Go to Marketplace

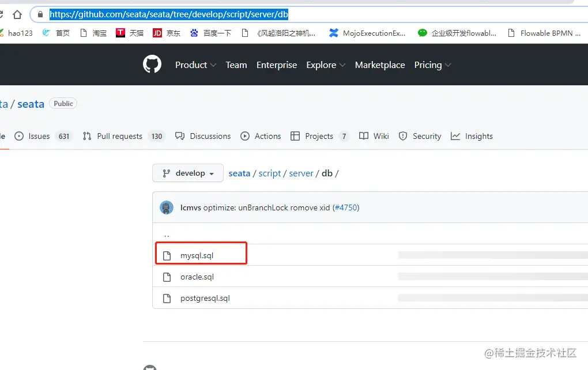coord(380,65)
